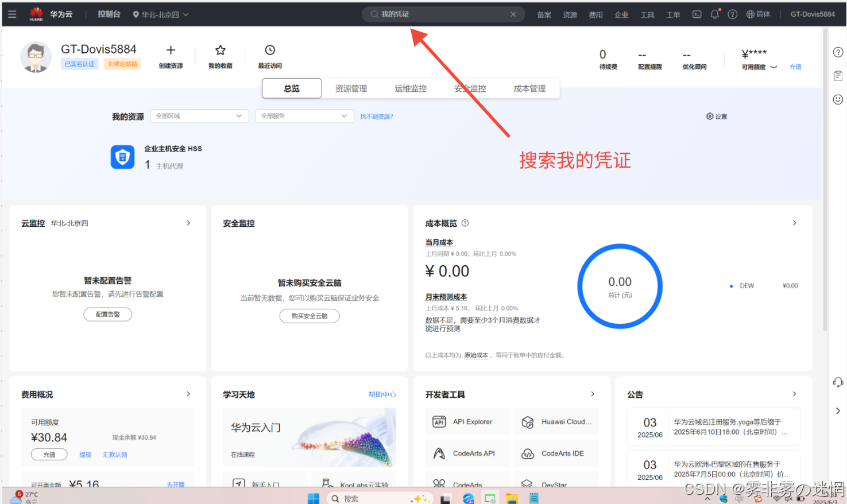
Task: Open the language switch 简体
Action: (x=759, y=14)
